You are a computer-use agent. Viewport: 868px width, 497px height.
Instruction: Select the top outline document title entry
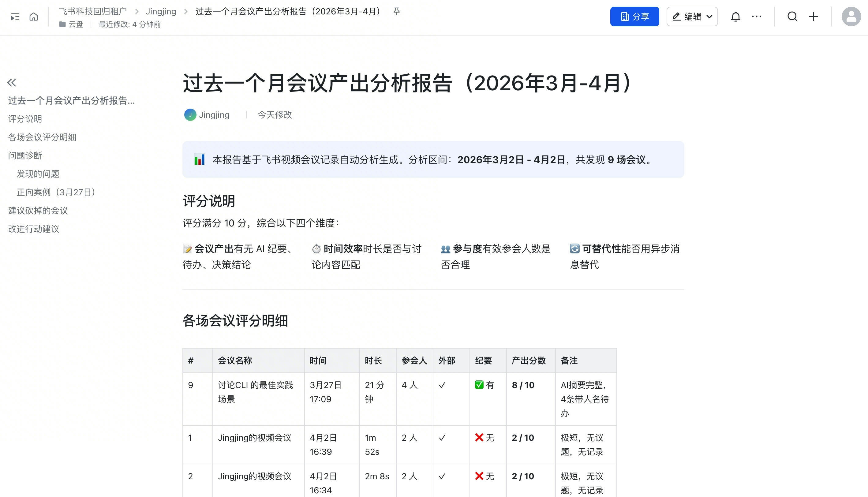pyautogui.click(x=71, y=100)
